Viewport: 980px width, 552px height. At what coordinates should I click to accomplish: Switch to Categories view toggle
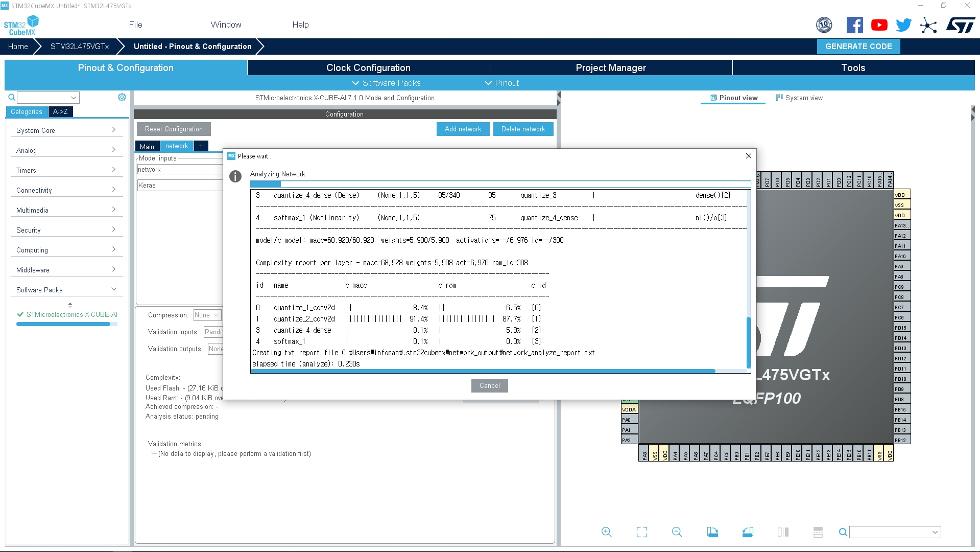coord(27,112)
